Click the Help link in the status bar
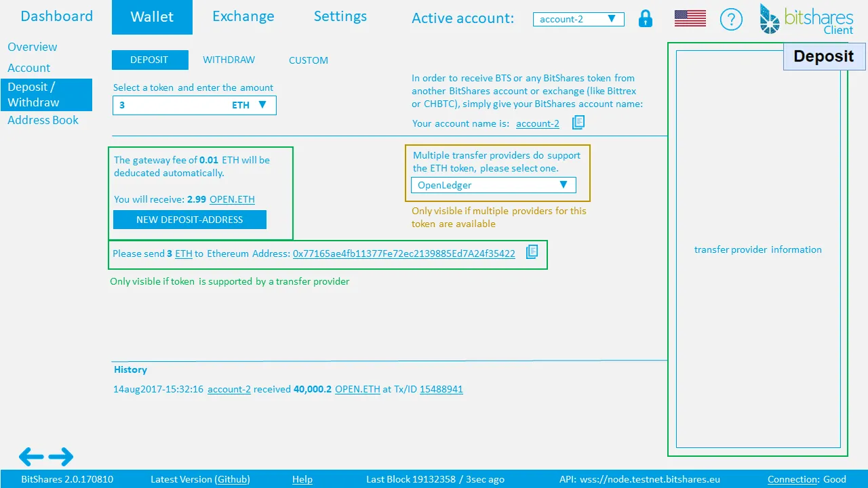 (302, 479)
